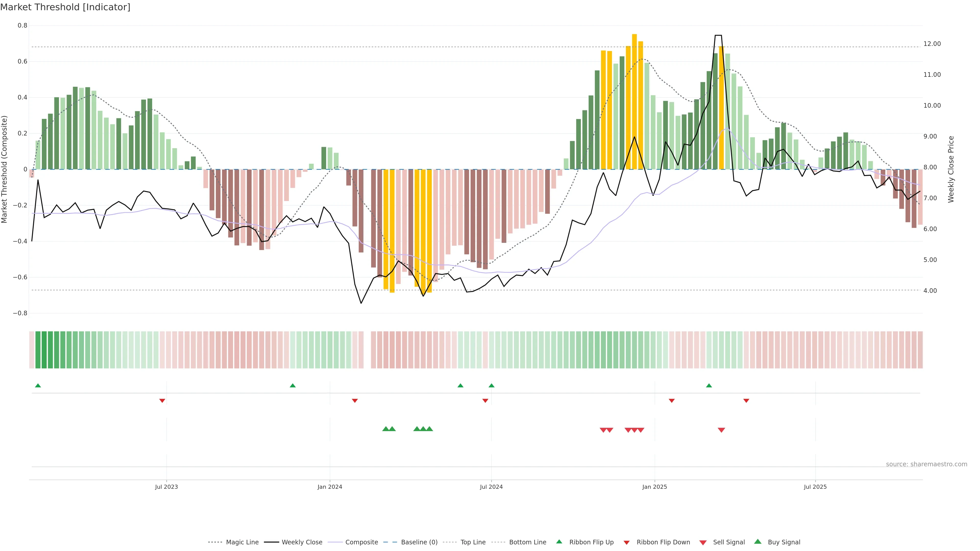Click the source: sharemaestro.com text
980x551 pixels.
[x=926, y=464]
